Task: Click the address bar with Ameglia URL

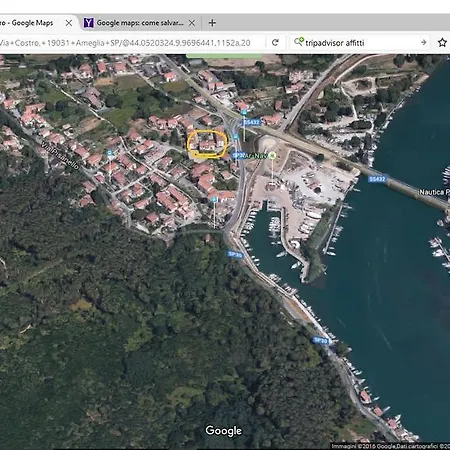Action: (x=132, y=43)
